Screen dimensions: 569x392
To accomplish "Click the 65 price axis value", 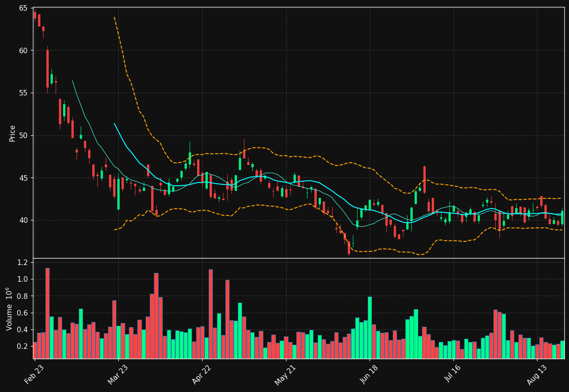I will point(23,8).
